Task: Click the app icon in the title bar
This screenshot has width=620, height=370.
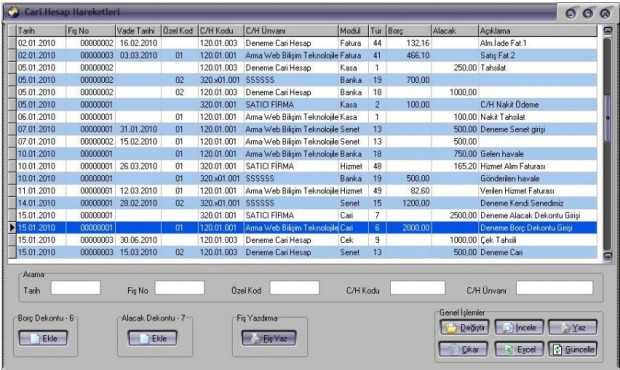Action: coord(13,12)
